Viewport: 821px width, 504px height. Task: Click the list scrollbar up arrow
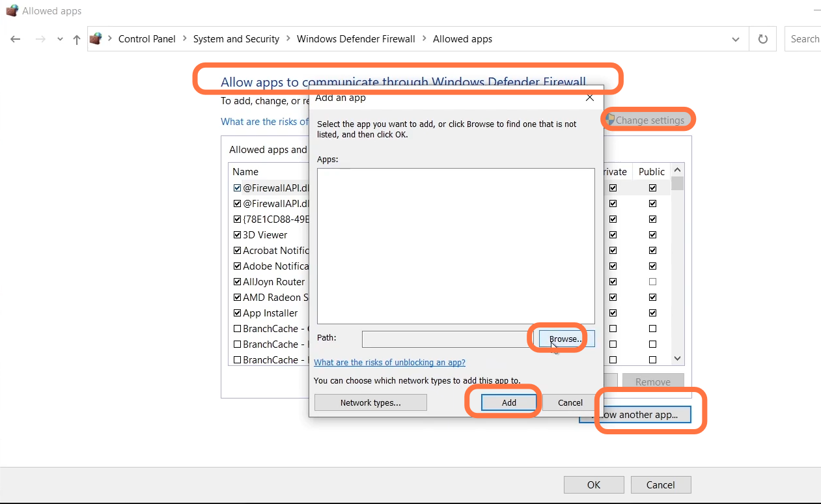tap(677, 169)
